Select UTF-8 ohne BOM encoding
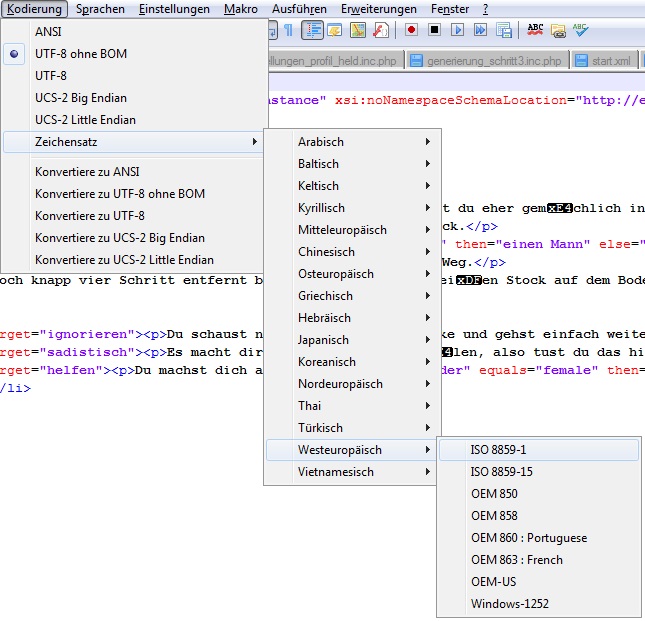Viewport: 645px width, 621px height. pos(81,54)
